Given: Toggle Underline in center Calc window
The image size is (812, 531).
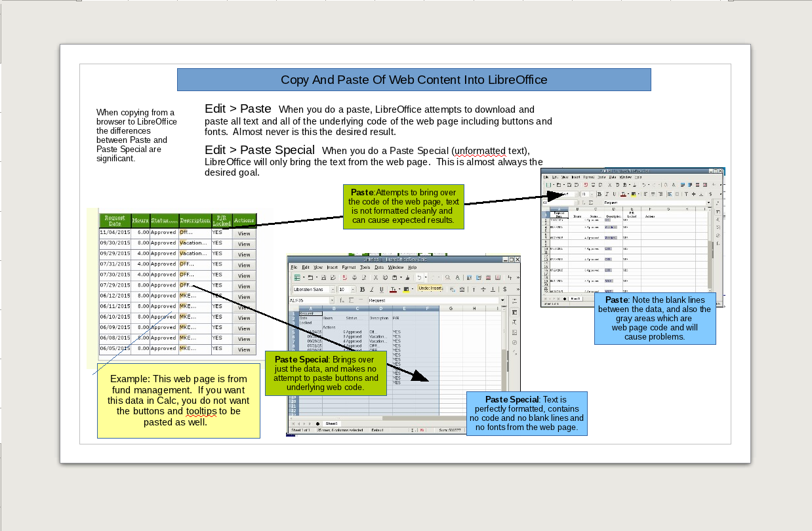Looking at the screenshot, I should coord(382,289).
